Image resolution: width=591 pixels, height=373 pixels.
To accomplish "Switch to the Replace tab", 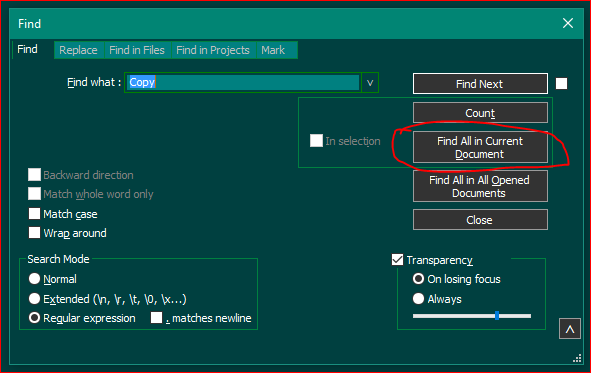I will (78, 50).
